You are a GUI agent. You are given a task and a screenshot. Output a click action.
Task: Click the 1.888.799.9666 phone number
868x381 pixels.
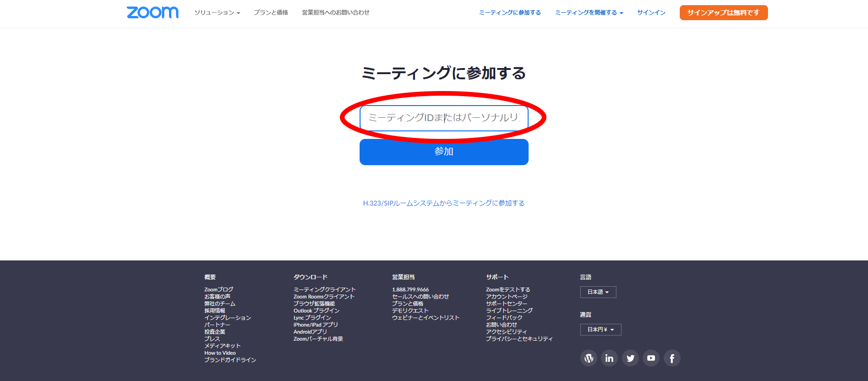(410, 290)
